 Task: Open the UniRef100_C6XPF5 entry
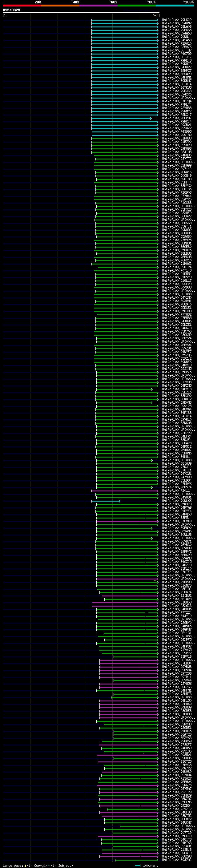pos(176,640)
